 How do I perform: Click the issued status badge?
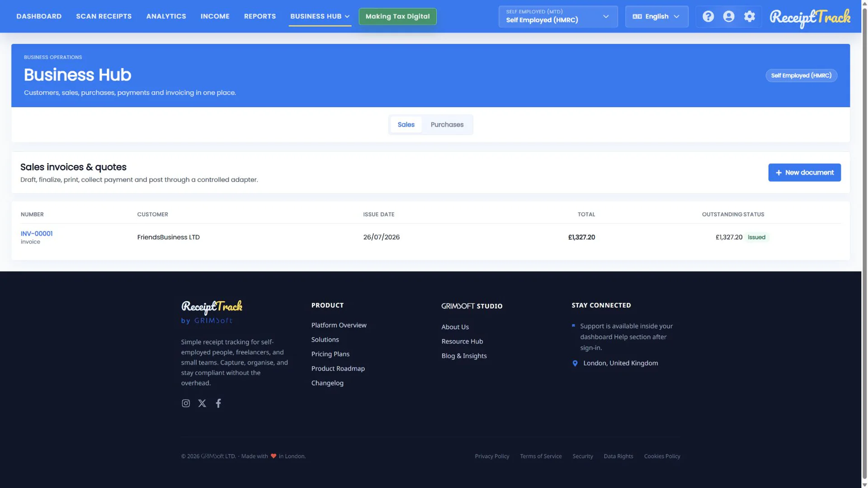pyautogui.click(x=756, y=237)
